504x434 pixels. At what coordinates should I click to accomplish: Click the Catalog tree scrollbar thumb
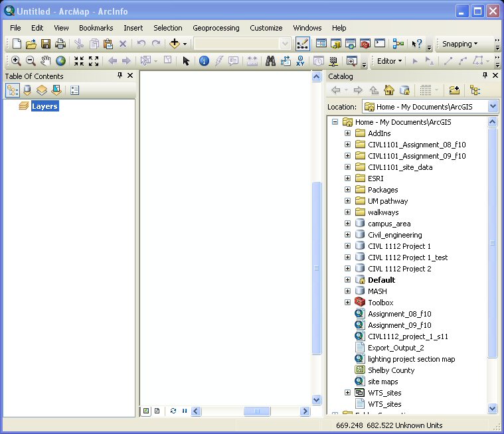pos(493,242)
